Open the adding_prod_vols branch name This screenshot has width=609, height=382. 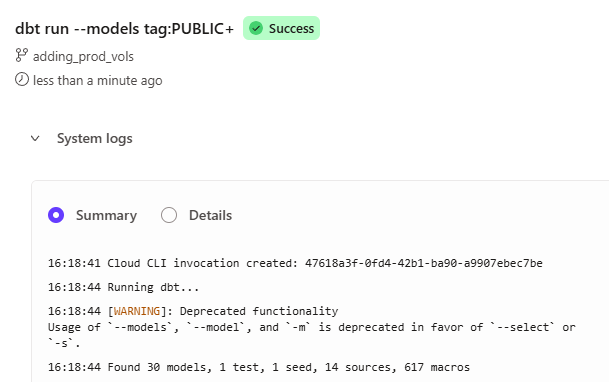83,57
